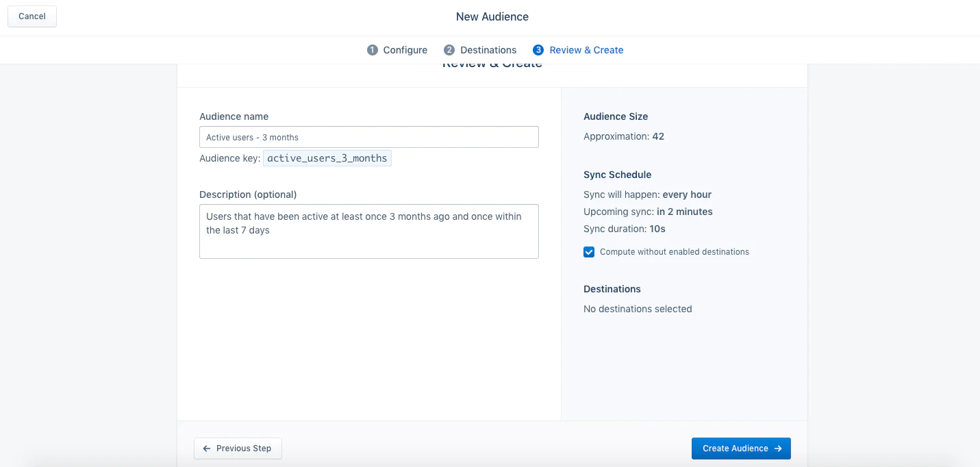Click the Sync Schedule heading

[618, 175]
